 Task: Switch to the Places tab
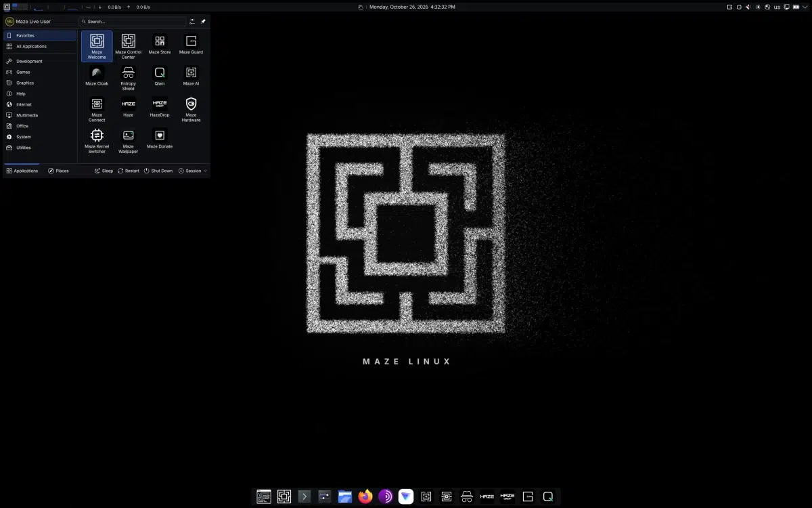(58, 171)
